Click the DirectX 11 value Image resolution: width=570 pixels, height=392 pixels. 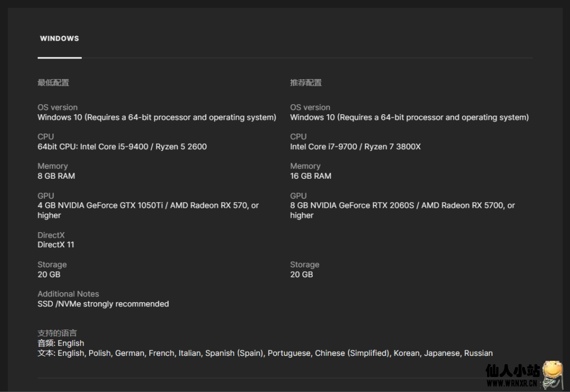tap(56, 244)
